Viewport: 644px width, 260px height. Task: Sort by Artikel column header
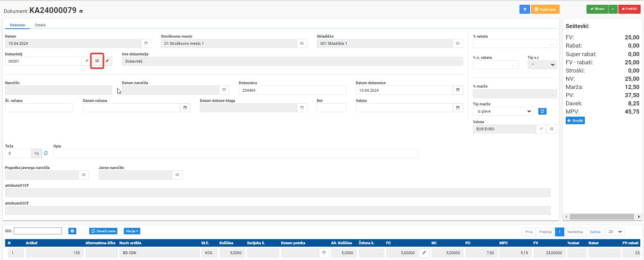31,243
